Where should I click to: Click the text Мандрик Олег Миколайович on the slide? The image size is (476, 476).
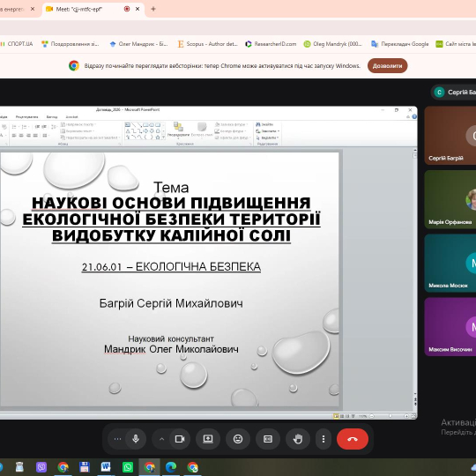point(171,349)
